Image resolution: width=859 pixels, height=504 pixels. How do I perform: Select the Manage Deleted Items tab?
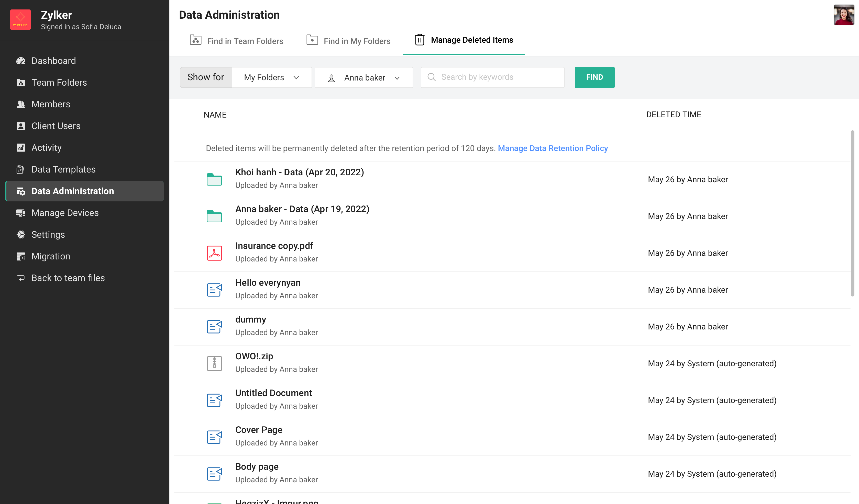pyautogui.click(x=464, y=40)
